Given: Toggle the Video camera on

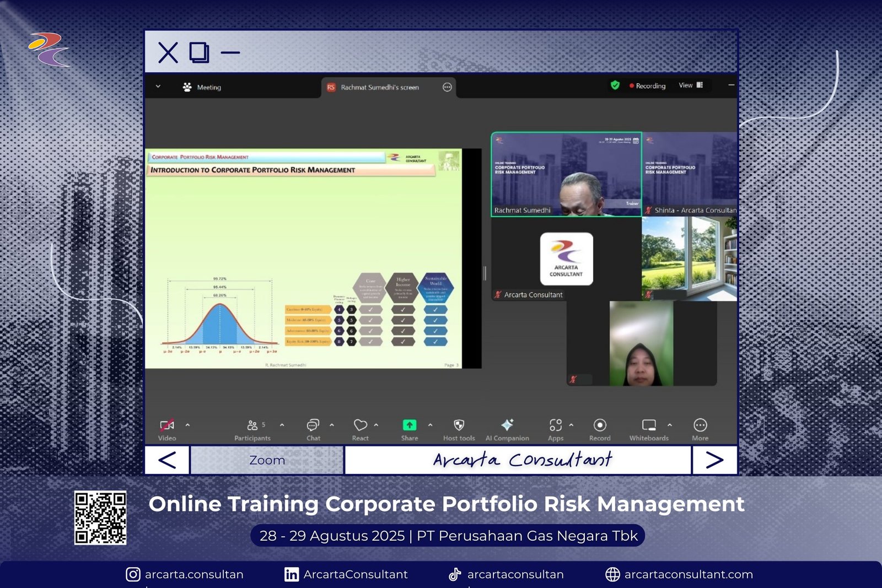Looking at the screenshot, I should tap(167, 425).
